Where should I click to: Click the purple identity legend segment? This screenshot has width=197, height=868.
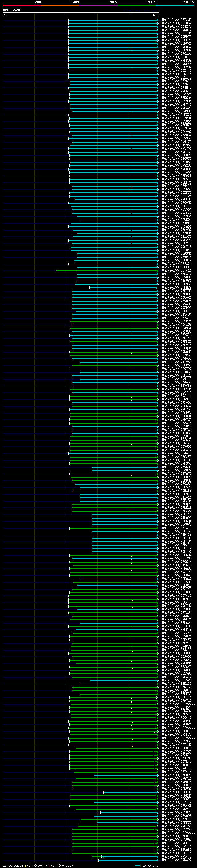tap(99, 6)
